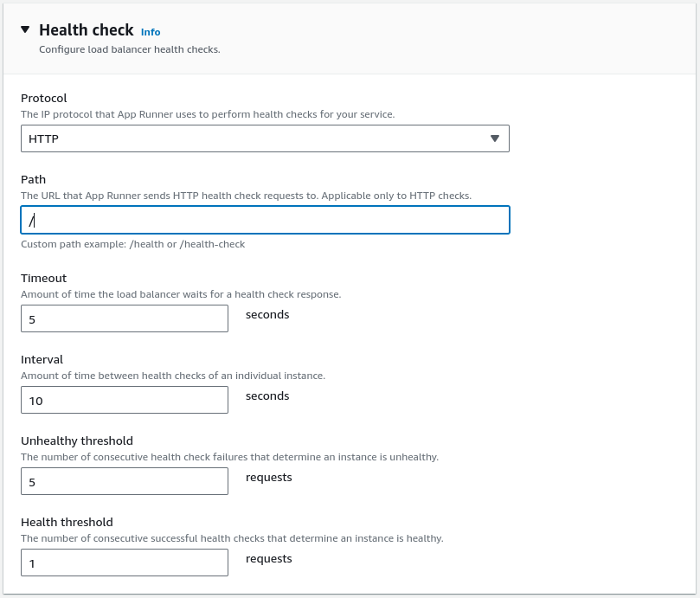Screen dimensions: 700x598
Task: Click the Health threshold input showing 1
Action: click(x=125, y=563)
